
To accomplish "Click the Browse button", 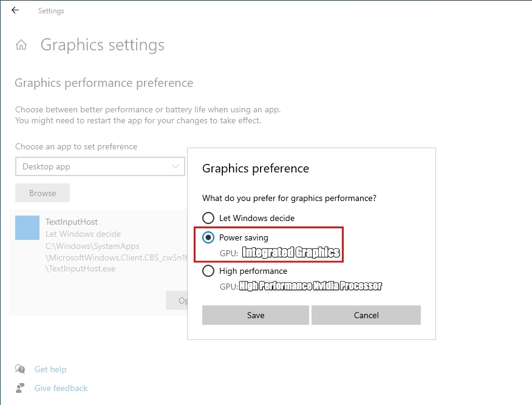I will coord(42,192).
